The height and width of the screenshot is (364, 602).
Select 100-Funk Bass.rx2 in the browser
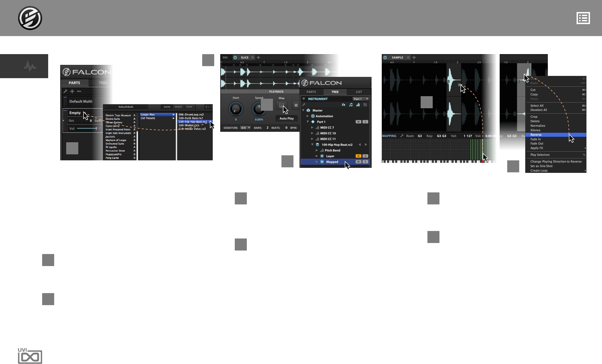pyautogui.click(x=191, y=118)
